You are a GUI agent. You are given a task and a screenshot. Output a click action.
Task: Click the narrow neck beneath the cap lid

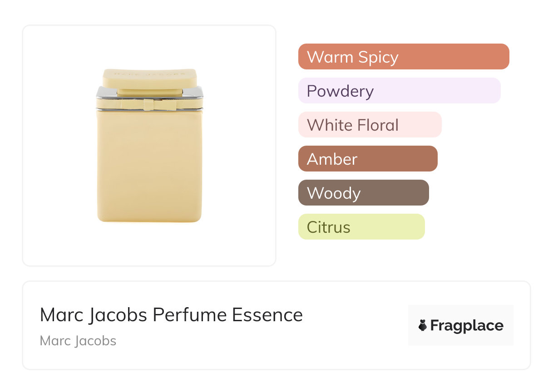point(150,92)
